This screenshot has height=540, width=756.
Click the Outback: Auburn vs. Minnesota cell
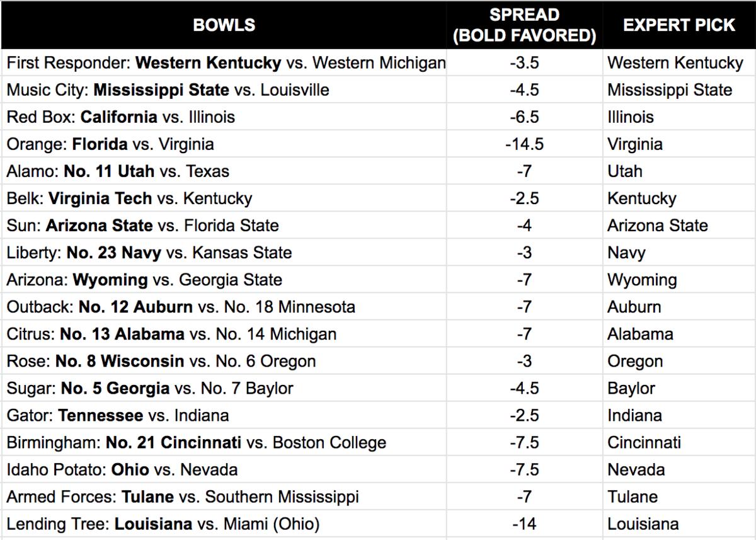[x=181, y=307]
